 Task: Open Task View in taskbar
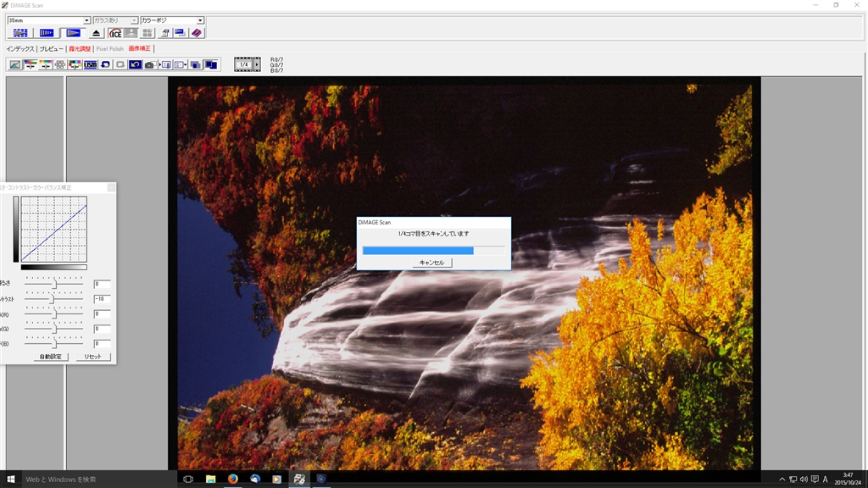click(188, 480)
